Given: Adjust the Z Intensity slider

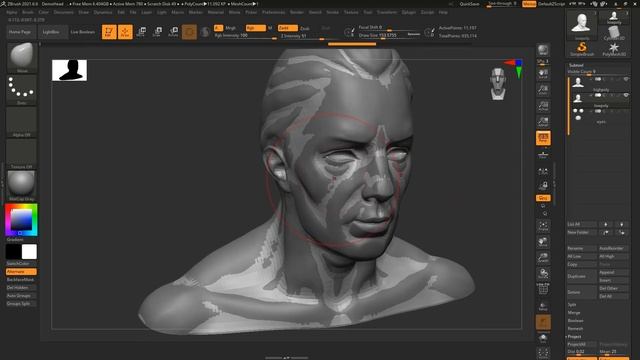Looking at the screenshot, I should click(x=309, y=36).
